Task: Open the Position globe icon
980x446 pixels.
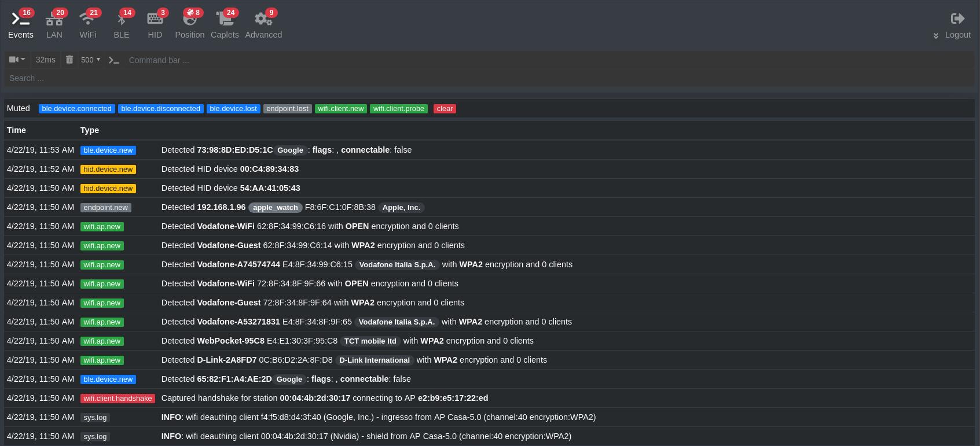Action: (190, 19)
